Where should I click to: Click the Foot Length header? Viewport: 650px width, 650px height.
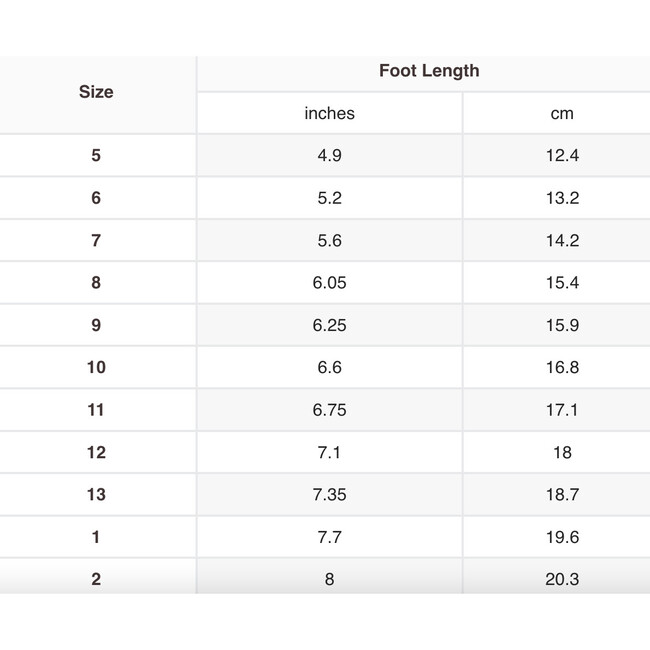pyautogui.click(x=429, y=71)
